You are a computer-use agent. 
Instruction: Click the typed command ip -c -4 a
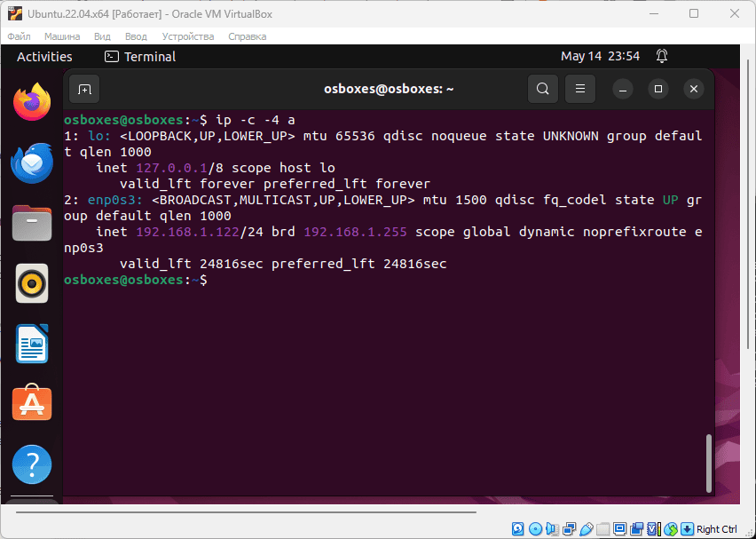pos(255,120)
